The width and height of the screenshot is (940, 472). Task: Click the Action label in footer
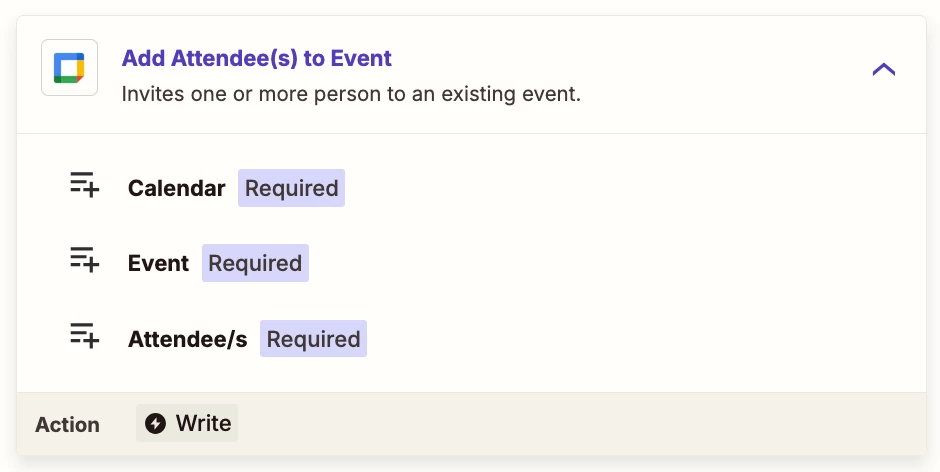point(67,425)
